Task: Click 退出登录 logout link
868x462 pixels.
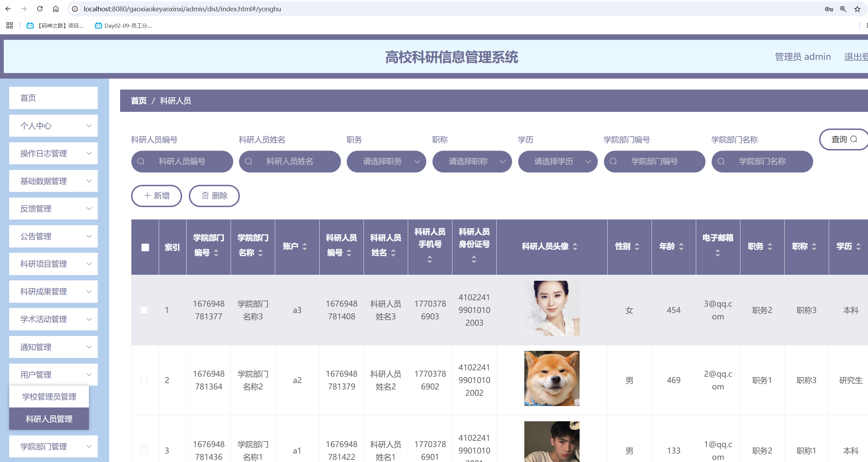Action: pyautogui.click(x=856, y=57)
